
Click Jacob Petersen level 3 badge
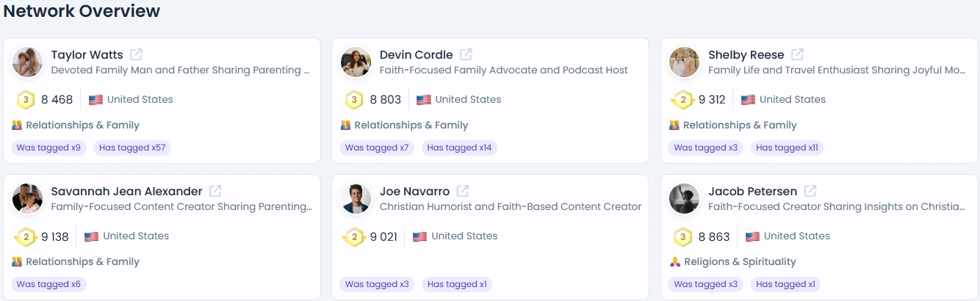coord(682,236)
